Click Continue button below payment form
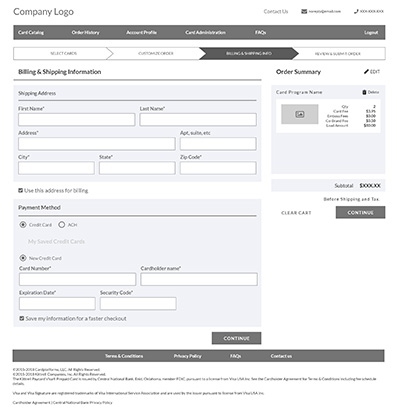 (x=236, y=338)
